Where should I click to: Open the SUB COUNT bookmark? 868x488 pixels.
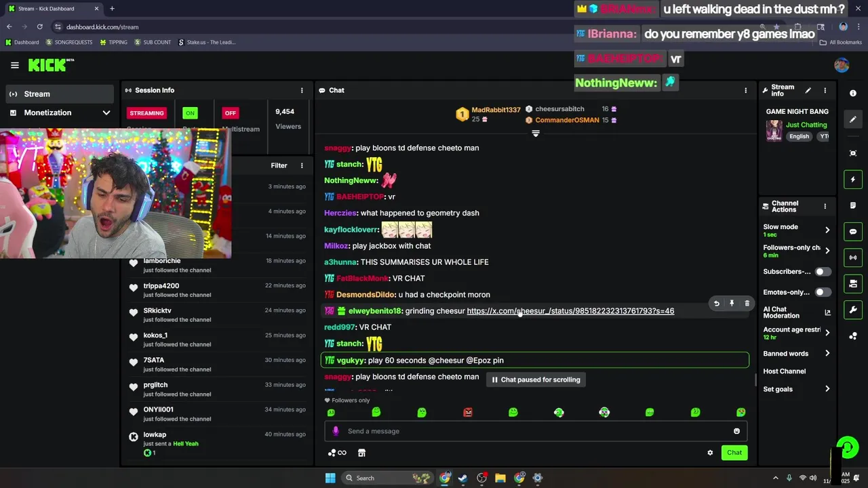point(153,42)
